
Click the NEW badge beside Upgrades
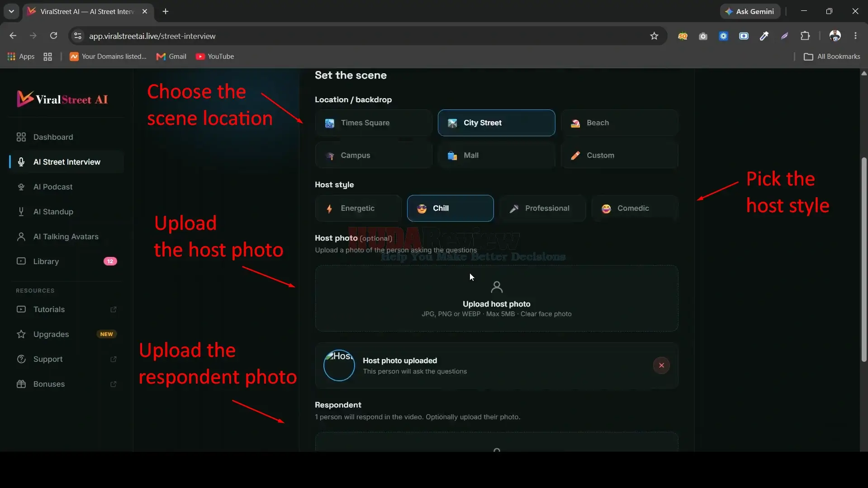tap(107, 334)
